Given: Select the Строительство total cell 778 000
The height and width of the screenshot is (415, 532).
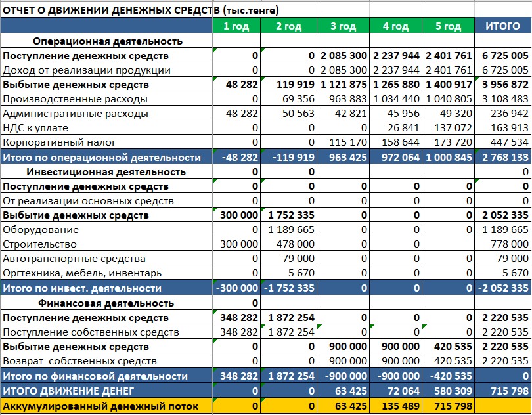Looking at the screenshot, I should click(x=502, y=244).
